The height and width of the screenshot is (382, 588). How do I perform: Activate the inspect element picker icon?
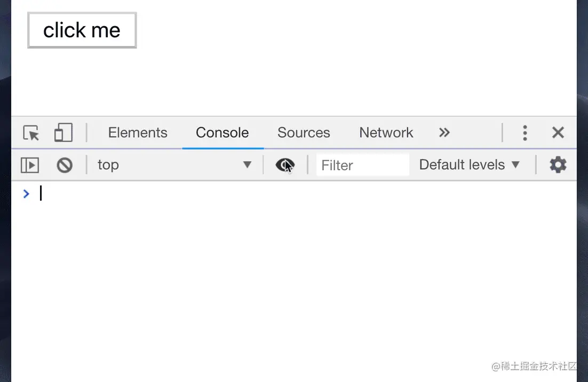(31, 133)
